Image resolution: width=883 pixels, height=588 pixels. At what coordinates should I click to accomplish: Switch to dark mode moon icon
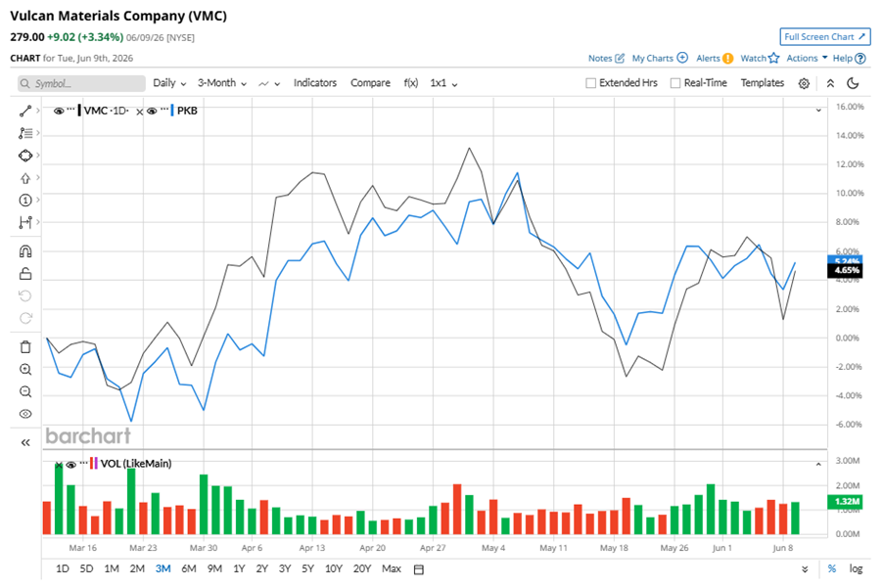click(854, 83)
